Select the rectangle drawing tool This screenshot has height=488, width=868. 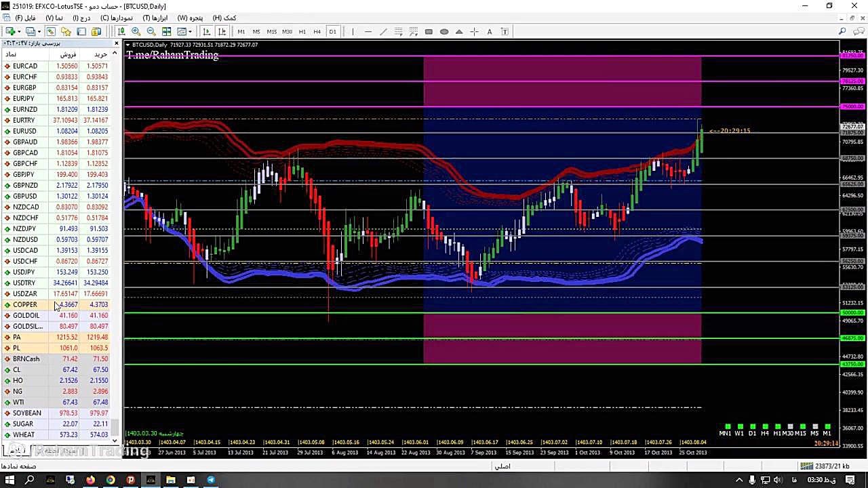[429, 31]
